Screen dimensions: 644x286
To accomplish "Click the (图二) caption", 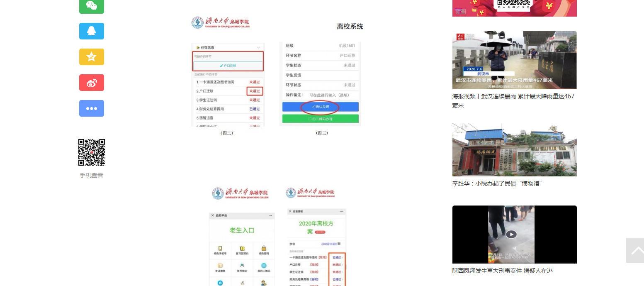I will (x=227, y=133).
